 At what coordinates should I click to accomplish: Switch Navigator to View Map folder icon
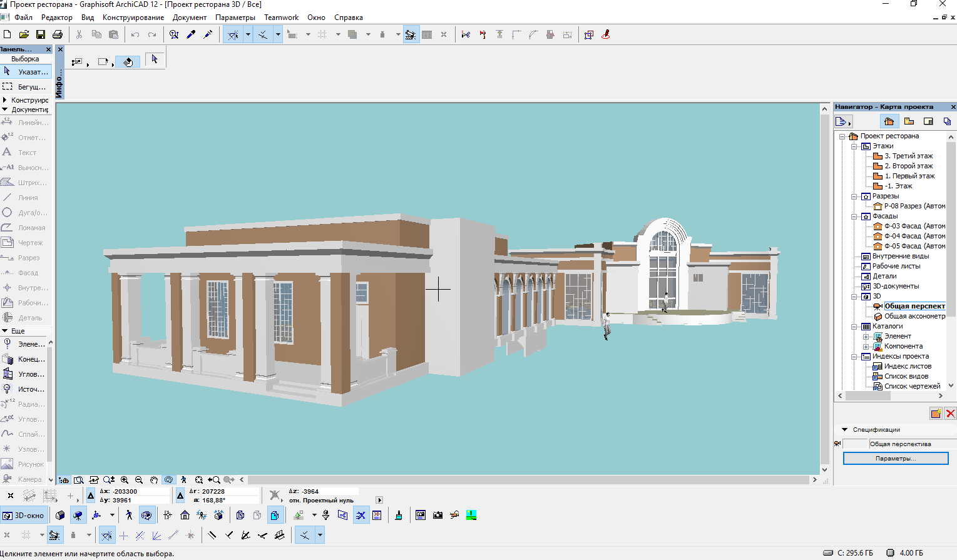(x=909, y=121)
